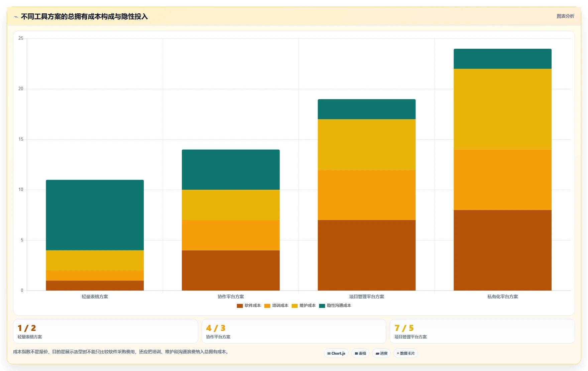Click the small icon before the chart title
This screenshot has width=588, height=371.
point(16,17)
